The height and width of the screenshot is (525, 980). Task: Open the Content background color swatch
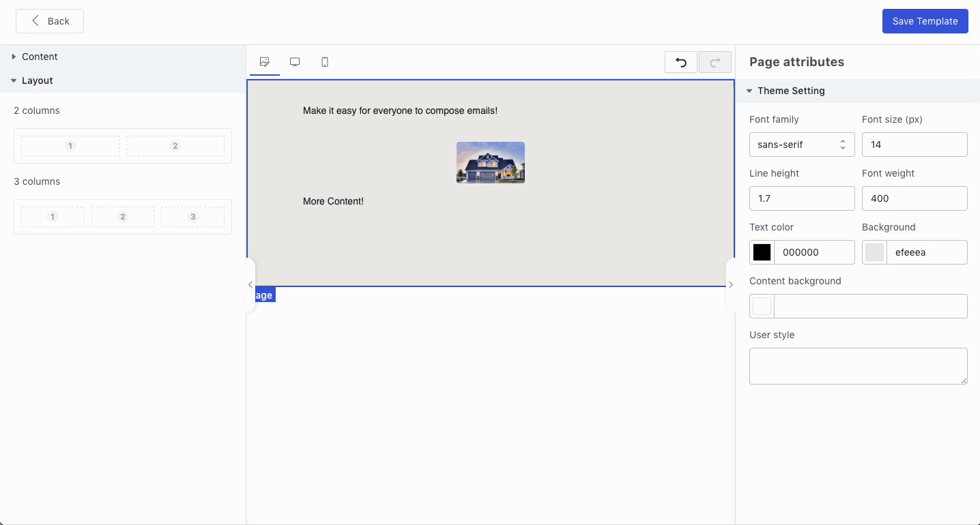coord(762,305)
